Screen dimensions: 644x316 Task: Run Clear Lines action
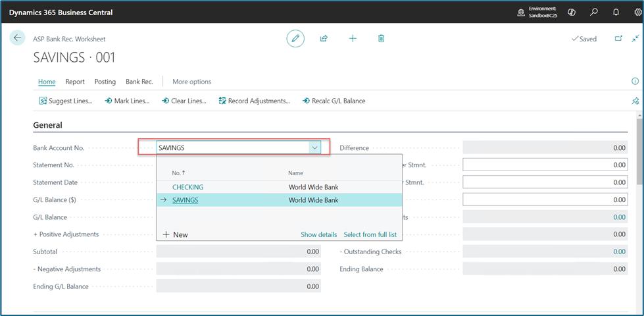pyautogui.click(x=184, y=101)
